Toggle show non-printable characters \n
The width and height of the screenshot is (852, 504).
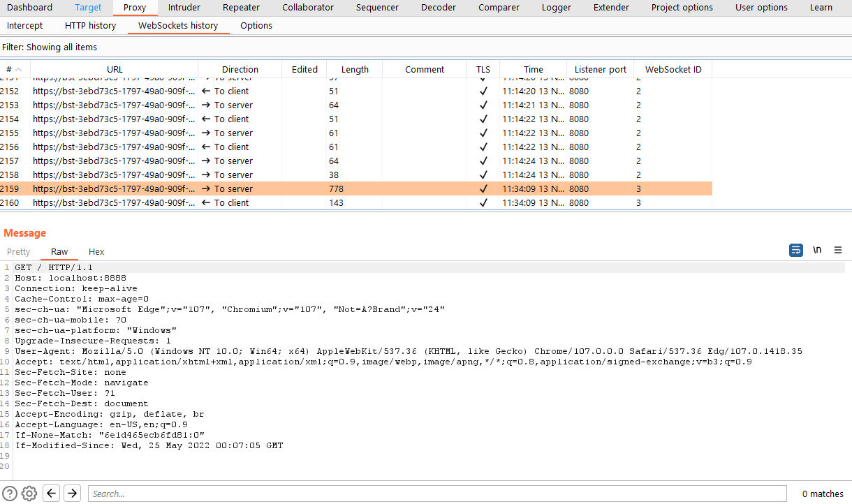click(817, 250)
